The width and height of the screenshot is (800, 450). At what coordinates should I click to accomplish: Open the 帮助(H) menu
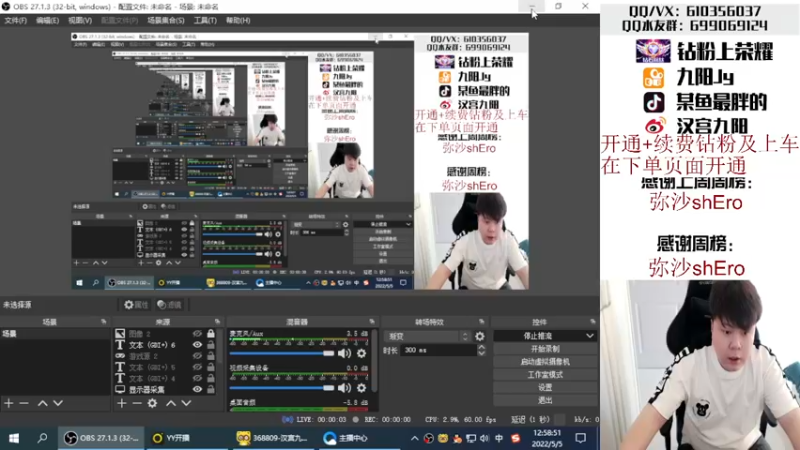click(238, 20)
